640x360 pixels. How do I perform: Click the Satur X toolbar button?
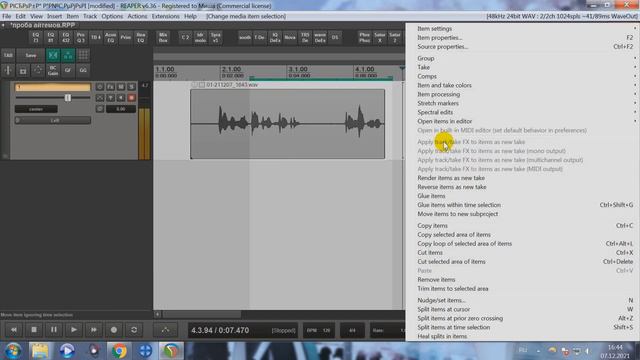coord(380,38)
